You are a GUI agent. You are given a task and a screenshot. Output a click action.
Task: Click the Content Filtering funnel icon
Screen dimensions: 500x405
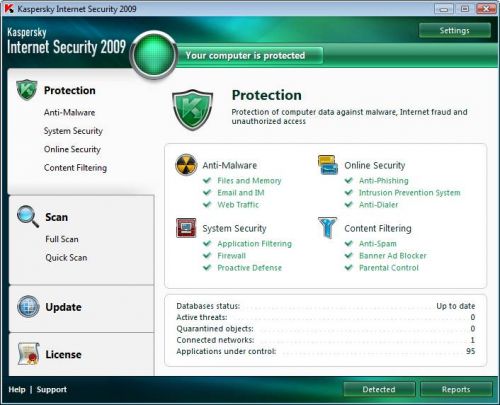click(x=328, y=228)
